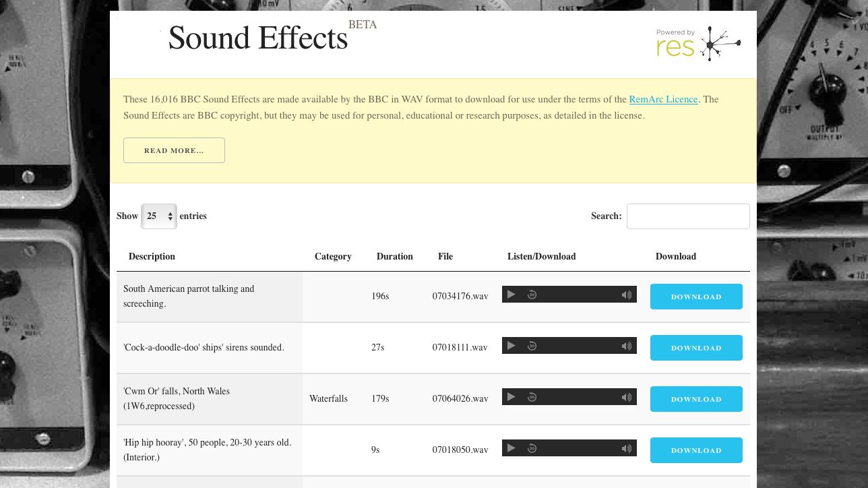Sort the table by Duration
The height and width of the screenshot is (488, 868).
pos(394,256)
